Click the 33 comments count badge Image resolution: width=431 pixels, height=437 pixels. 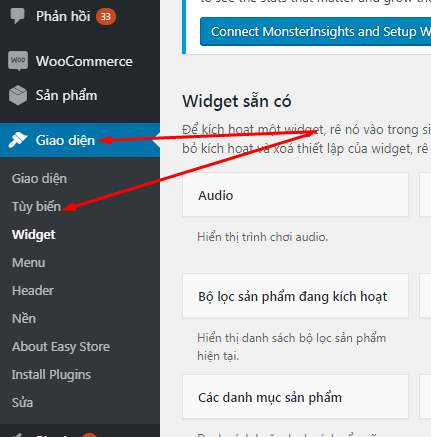coord(106,16)
